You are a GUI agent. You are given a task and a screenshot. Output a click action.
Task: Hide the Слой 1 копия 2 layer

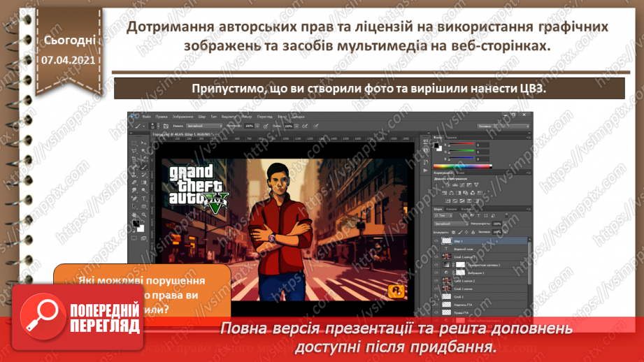point(436,281)
